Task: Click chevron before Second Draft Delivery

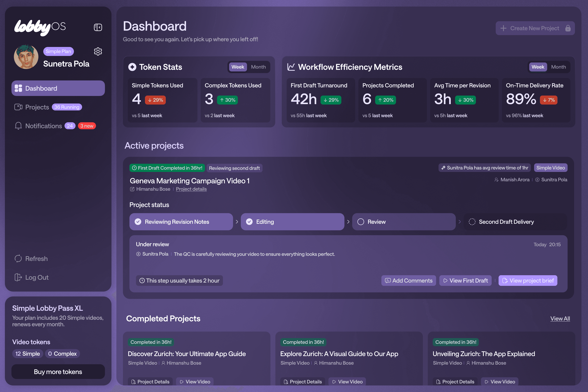Action: (x=460, y=222)
